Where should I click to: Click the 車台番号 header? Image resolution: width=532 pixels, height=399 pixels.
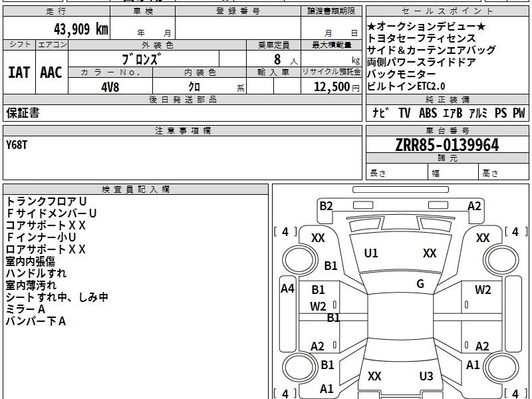coord(447,130)
